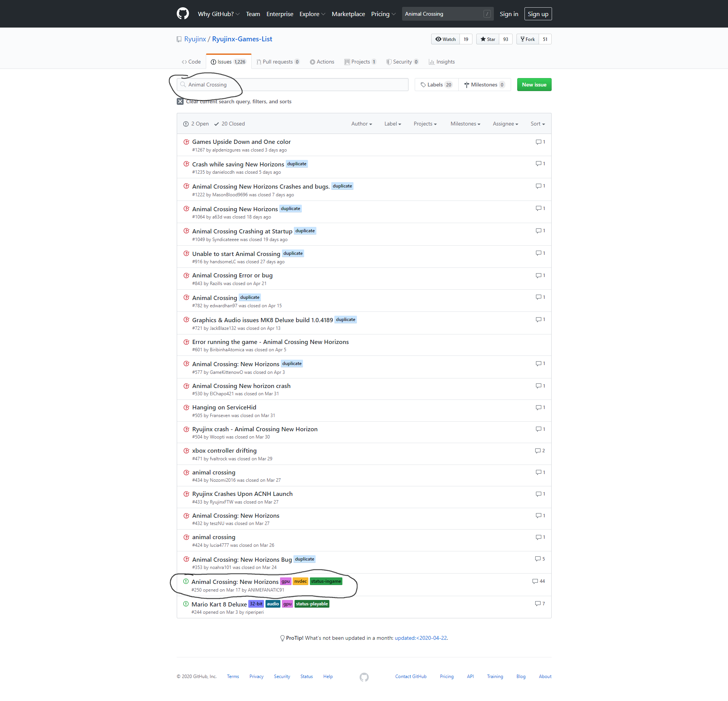
Task: Click the repository book icon near Ryujinx
Action: [179, 39]
